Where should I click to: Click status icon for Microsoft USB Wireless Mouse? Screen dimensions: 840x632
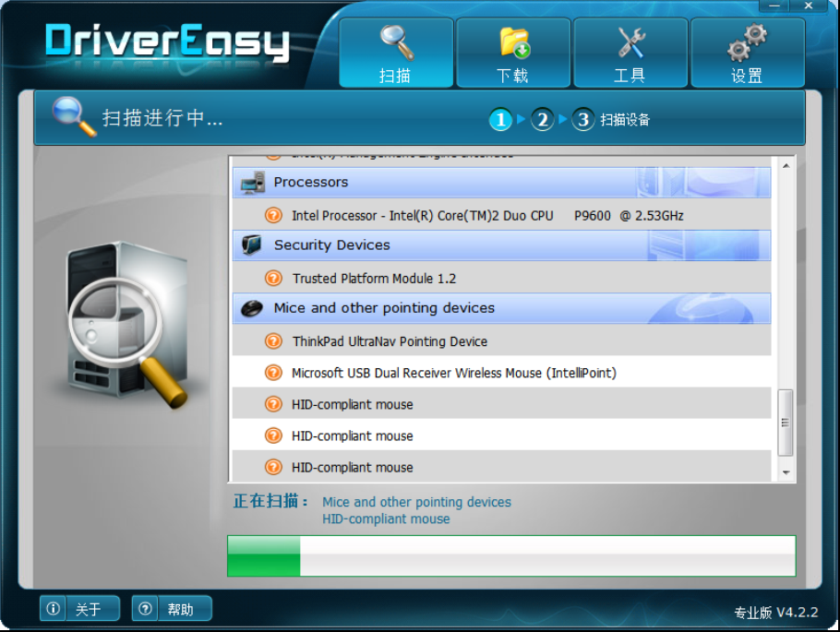pos(273,373)
